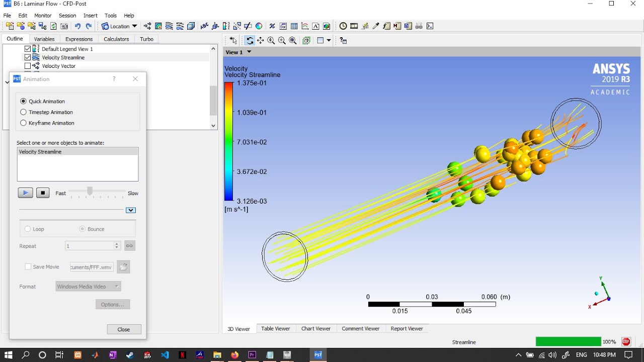Insert a Volume Rendering from toolbar
The height and width of the screenshot is (362, 644).
[x=191, y=26]
